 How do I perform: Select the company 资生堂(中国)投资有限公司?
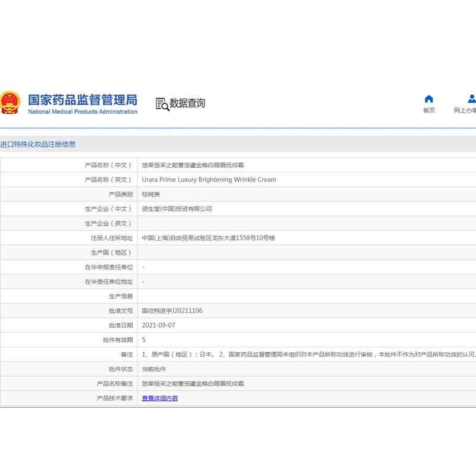click(x=177, y=209)
